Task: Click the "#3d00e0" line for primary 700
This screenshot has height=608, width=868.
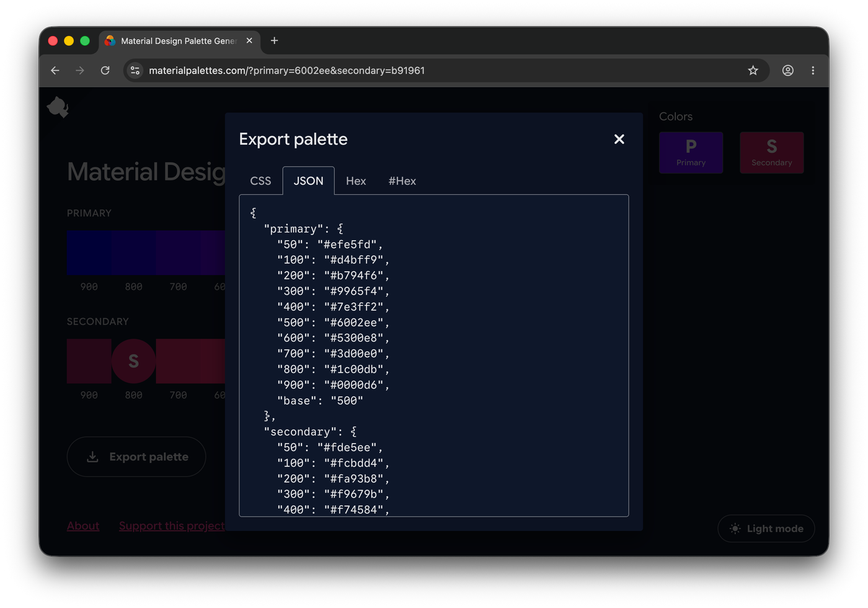Action: [333, 354]
